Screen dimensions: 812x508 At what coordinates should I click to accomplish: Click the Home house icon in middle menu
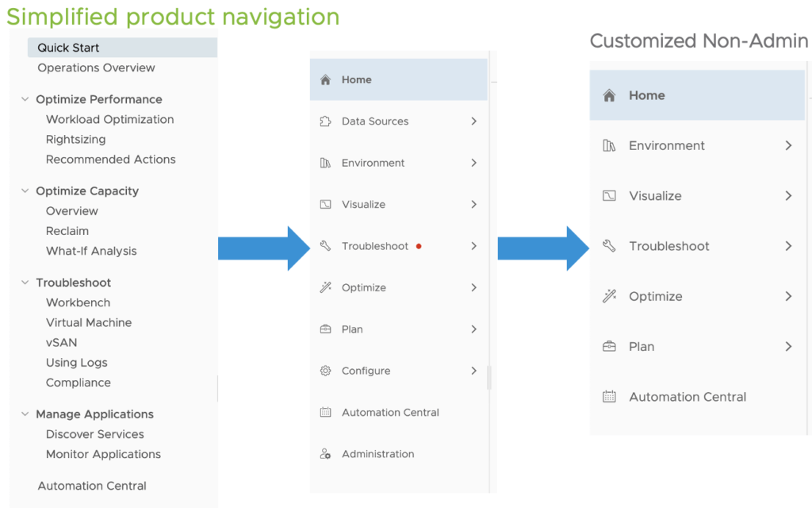coord(325,80)
